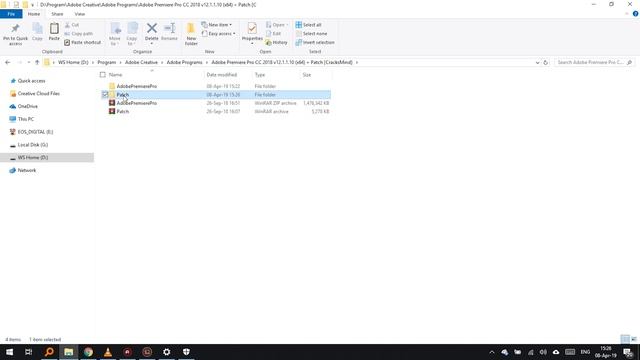
Task: Open VLC media player from taskbar
Action: pos(108,352)
